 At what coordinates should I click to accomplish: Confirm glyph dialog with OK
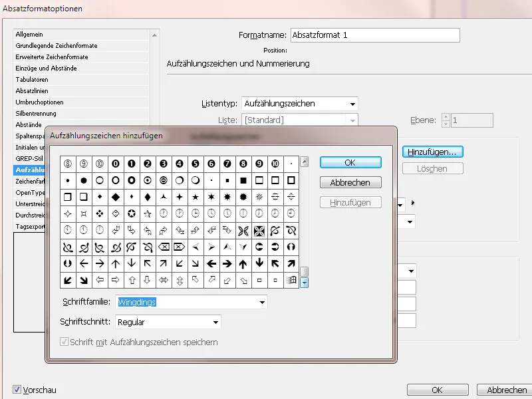coord(350,162)
